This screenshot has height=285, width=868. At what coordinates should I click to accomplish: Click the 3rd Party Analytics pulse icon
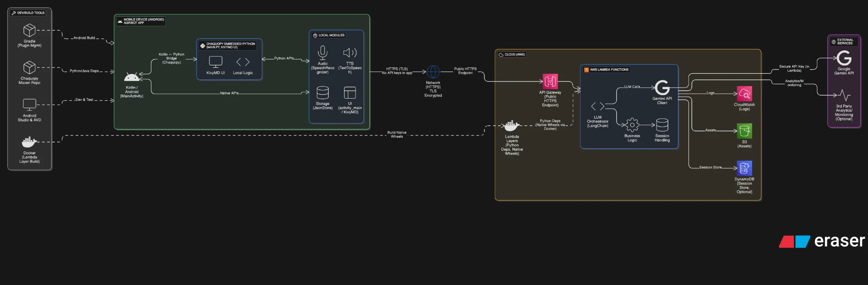[x=844, y=95]
